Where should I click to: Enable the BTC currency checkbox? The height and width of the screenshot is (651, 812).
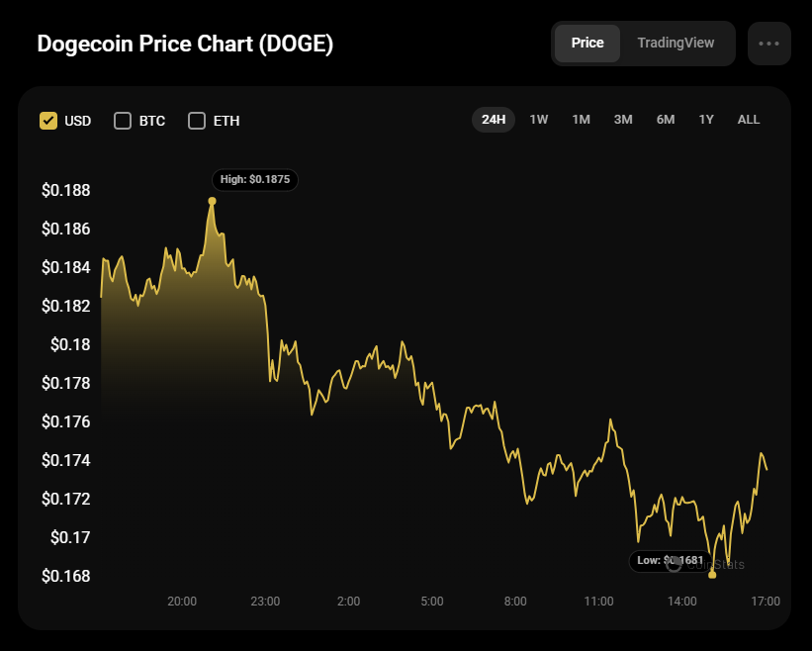point(123,121)
